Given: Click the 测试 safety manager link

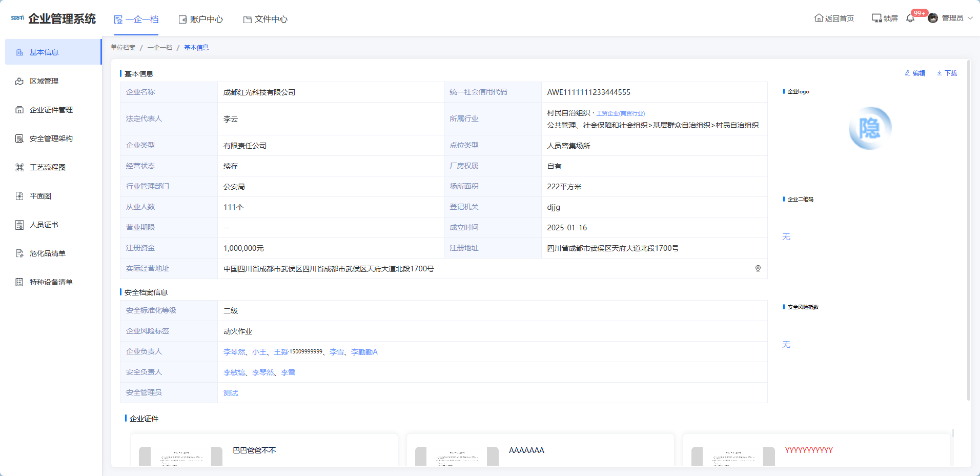Looking at the screenshot, I should click(x=231, y=393).
